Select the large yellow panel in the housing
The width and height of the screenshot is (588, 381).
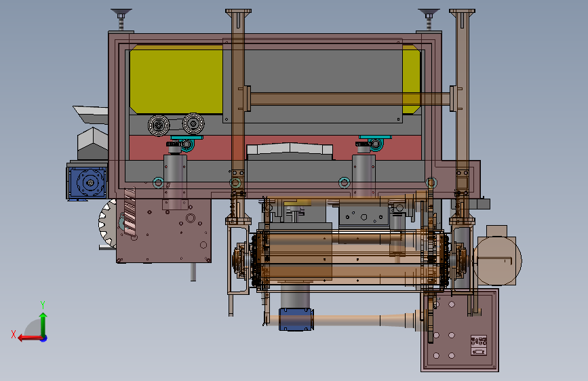[x=176, y=79]
